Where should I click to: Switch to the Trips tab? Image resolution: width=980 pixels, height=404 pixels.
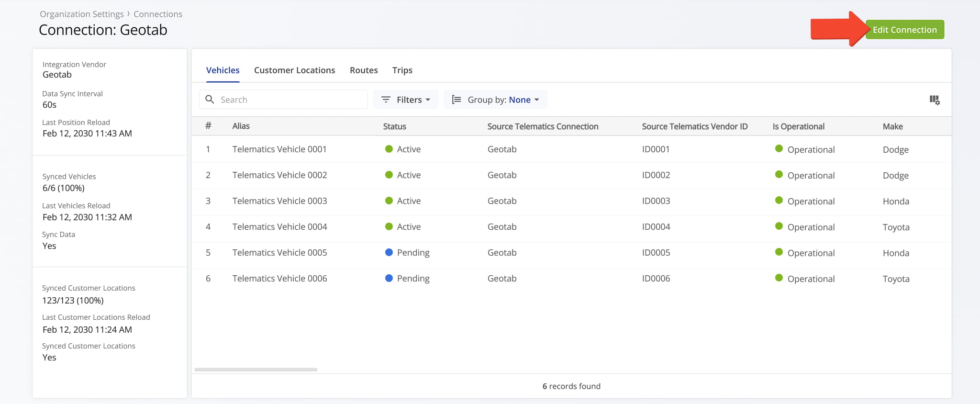point(402,70)
